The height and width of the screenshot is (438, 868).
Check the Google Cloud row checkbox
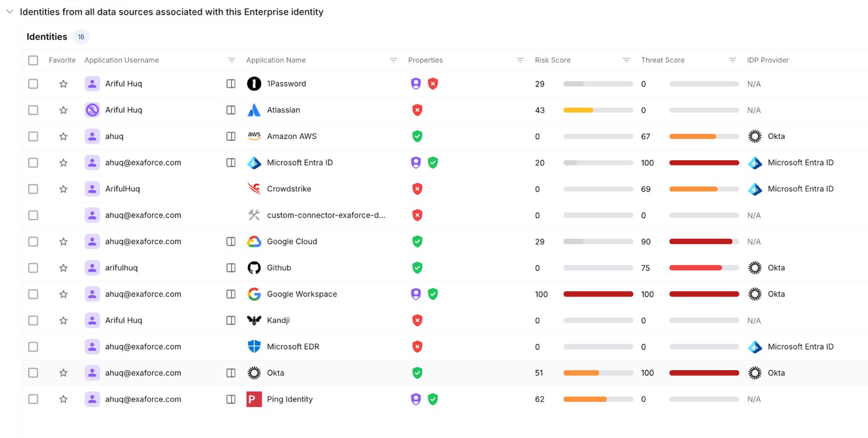coord(33,241)
